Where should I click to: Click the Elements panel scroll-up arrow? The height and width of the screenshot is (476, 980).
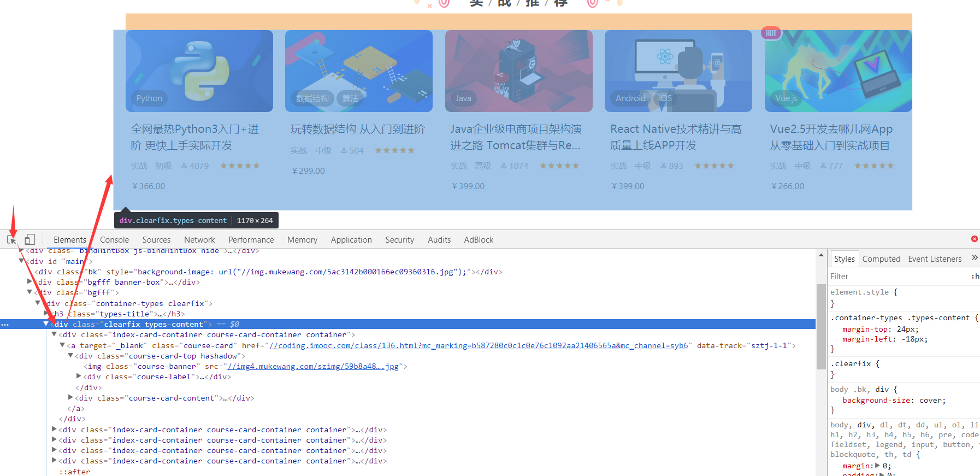(x=821, y=255)
